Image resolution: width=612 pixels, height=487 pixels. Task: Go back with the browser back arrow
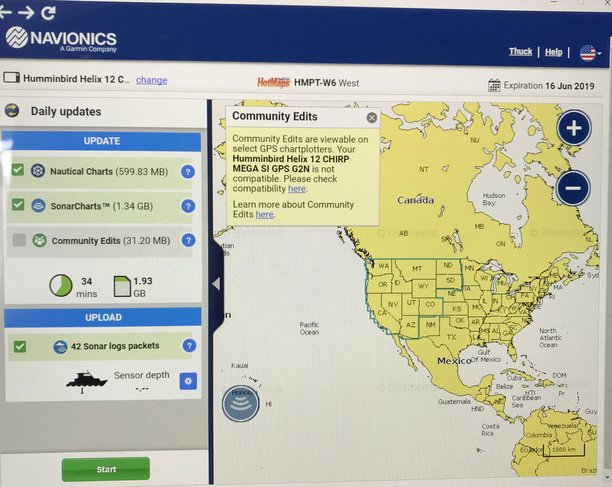click(x=5, y=12)
